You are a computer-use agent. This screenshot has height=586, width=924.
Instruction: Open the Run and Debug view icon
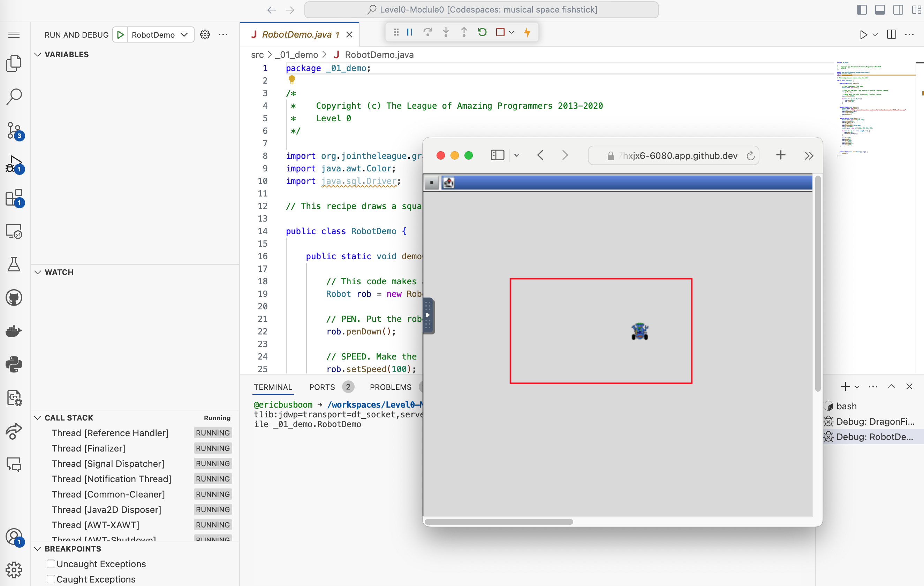tap(14, 164)
